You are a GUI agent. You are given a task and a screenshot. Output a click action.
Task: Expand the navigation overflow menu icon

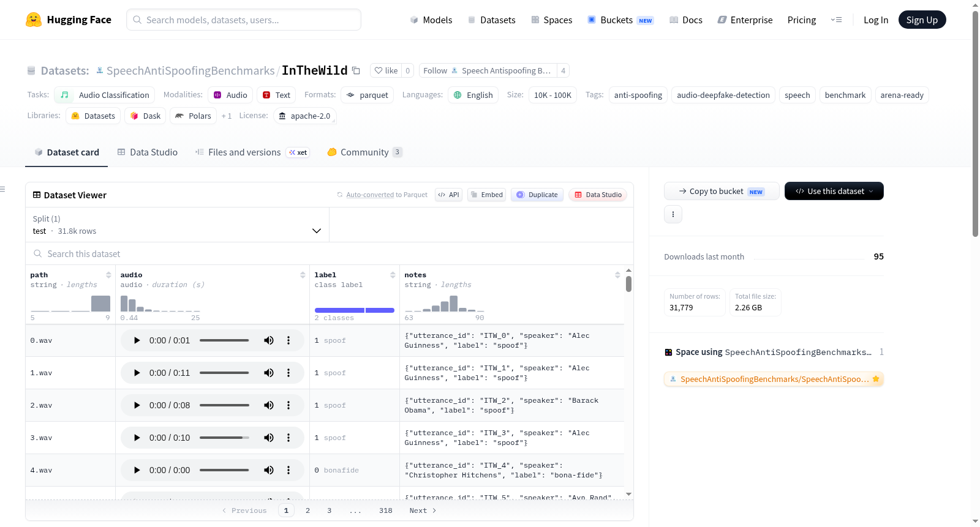pyautogui.click(x=836, y=20)
